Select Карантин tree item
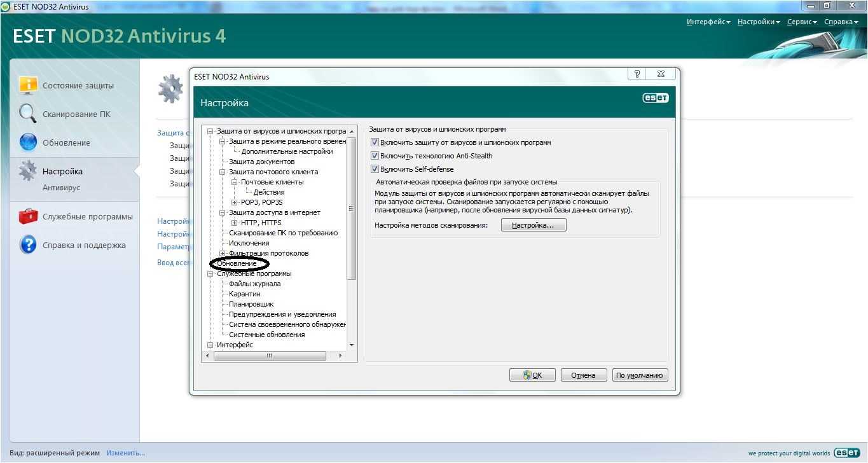868x463 pixels. 244,294
